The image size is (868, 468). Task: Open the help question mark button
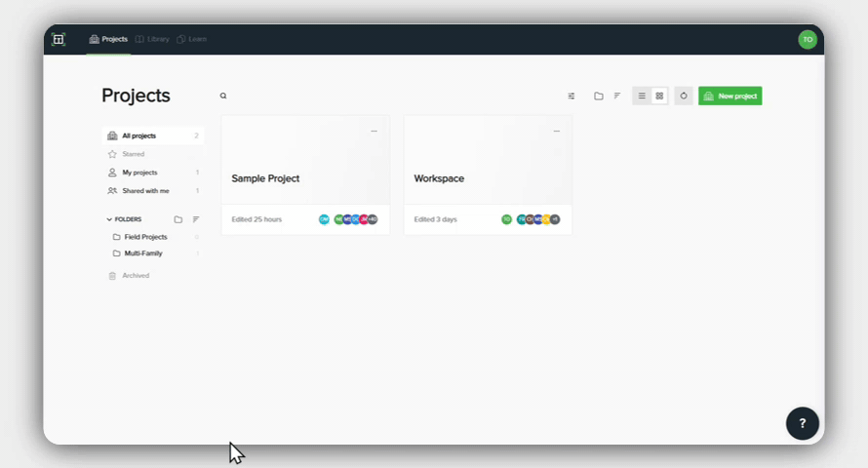coord(802,423)
